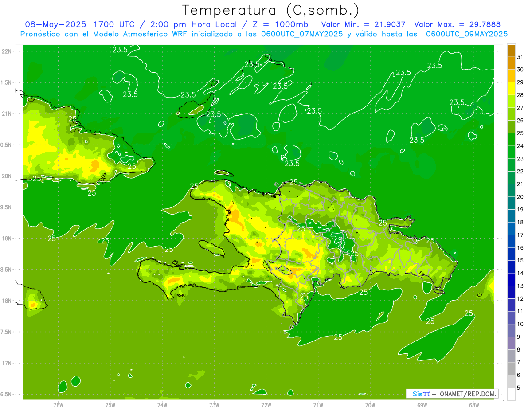Click the "SisTT – ONAMET/REP.DOM." credit label
Image resolution: width=532 pixels, height=411 pixels.
coord(452,394)
